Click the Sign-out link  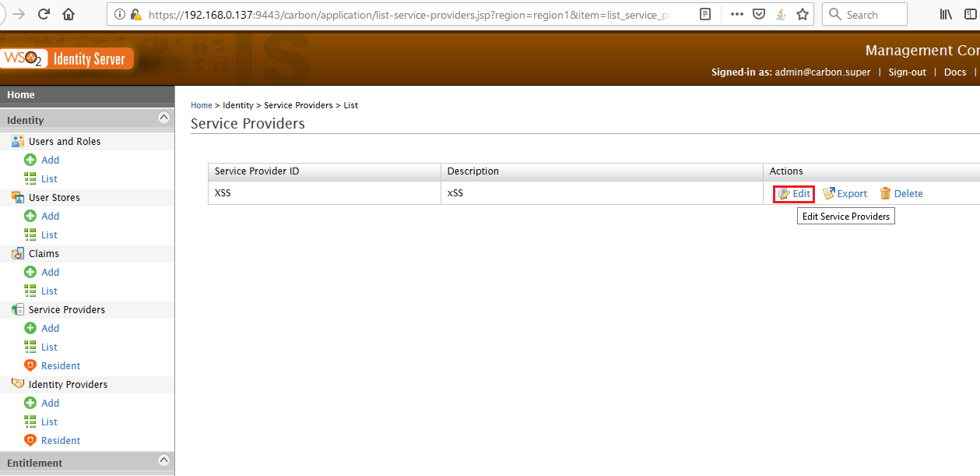906,72
